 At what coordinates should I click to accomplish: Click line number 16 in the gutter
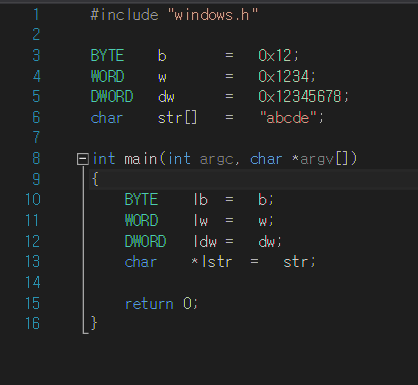(x=33, y=324)
